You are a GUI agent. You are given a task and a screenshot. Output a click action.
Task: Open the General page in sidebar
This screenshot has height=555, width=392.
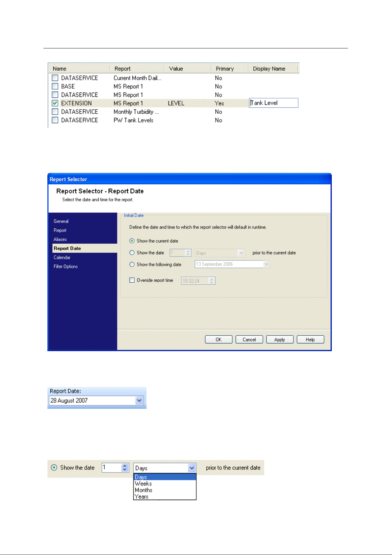[61, 221]
